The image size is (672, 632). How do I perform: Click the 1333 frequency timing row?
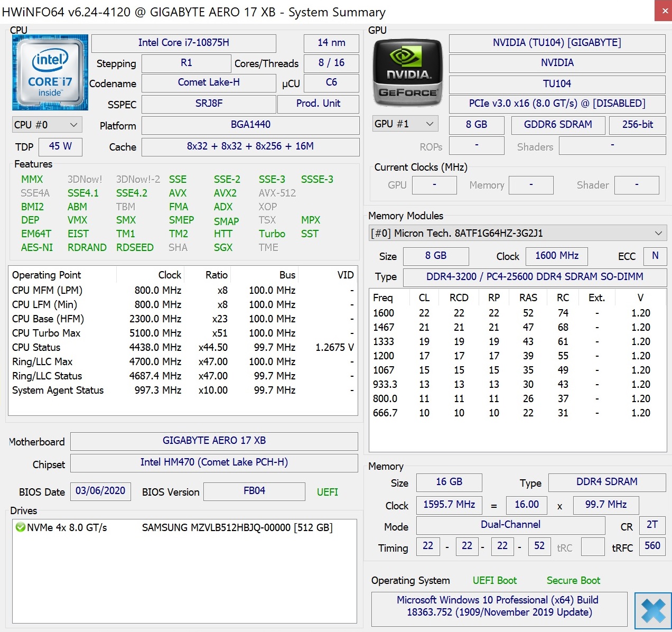[517, 342]
